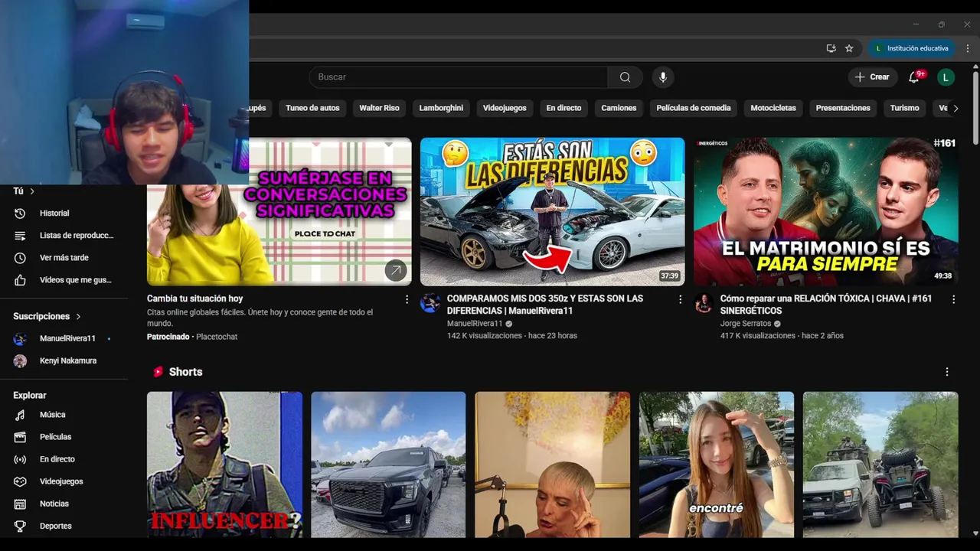Select the Camiones chip
Image resolution: width=980 pixels, height=551 pixels.
[619, 108]
